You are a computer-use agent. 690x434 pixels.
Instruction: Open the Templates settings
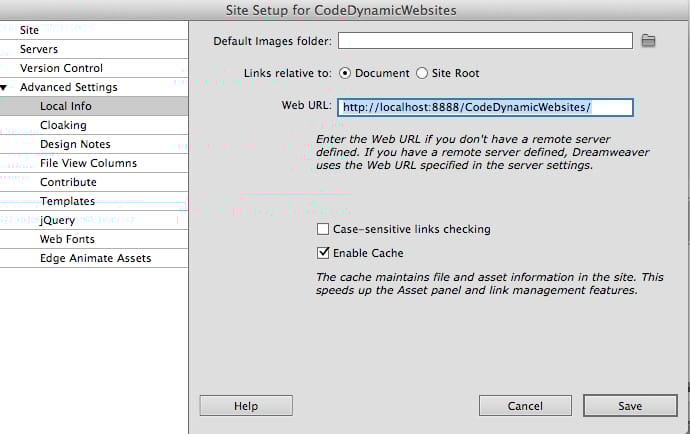94,201
